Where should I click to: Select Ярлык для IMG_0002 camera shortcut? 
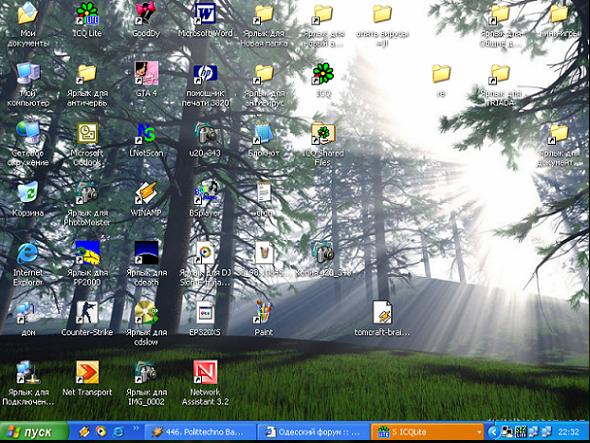tap(146, 372)
